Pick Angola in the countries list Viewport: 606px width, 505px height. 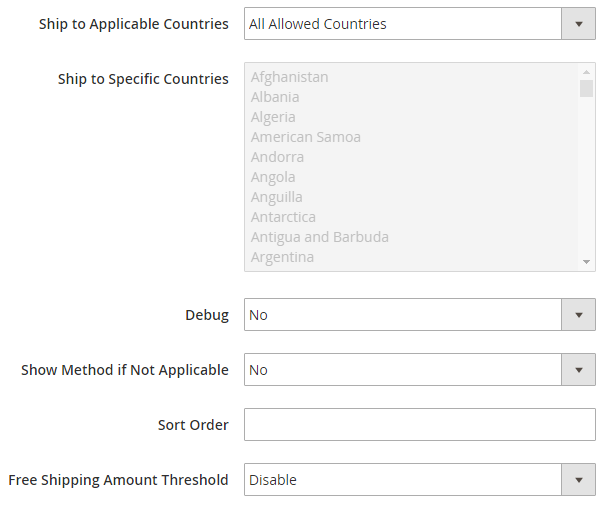click(273, 177)
